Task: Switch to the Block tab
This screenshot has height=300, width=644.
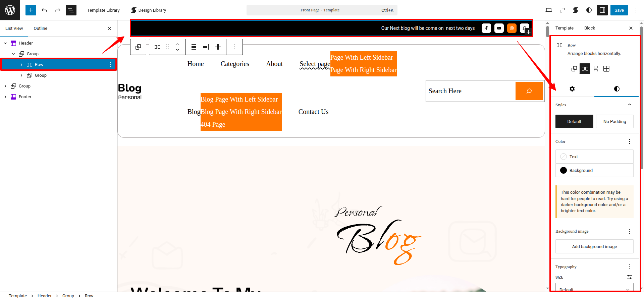Action: (x=589, y=28)
